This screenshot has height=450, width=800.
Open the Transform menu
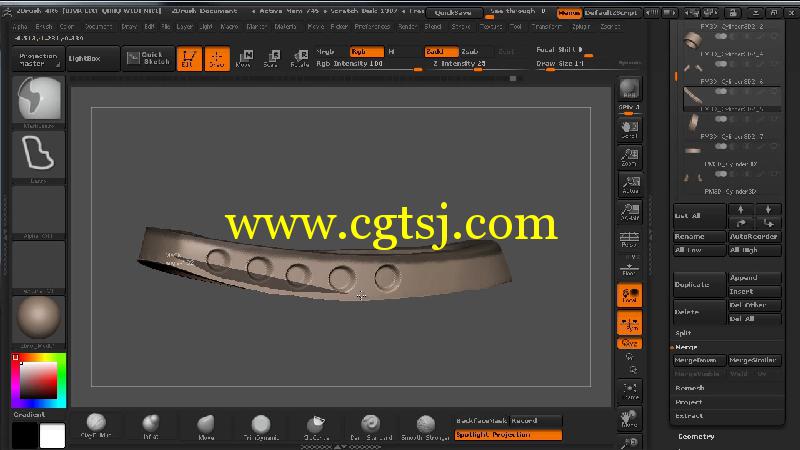(x=547, y=27)
